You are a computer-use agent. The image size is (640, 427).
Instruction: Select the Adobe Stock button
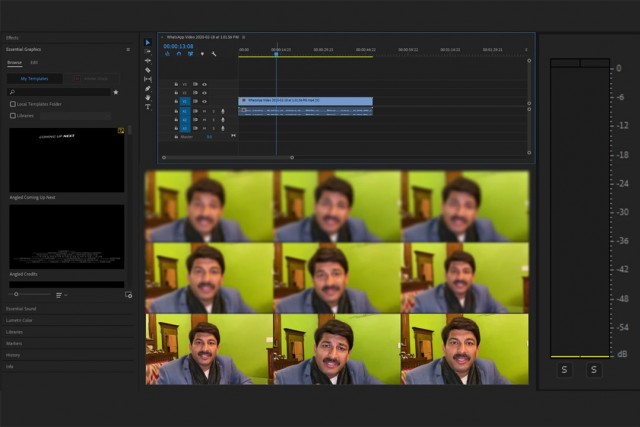click(91, 78)
